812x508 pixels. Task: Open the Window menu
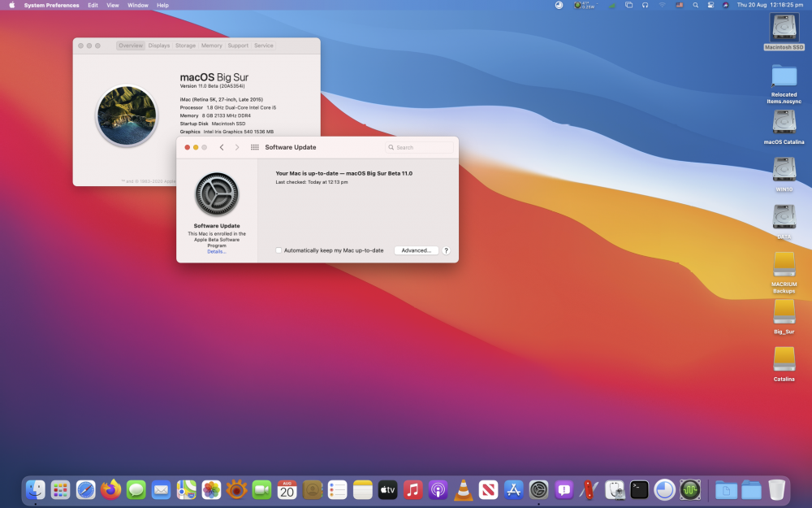coord(138,5)
